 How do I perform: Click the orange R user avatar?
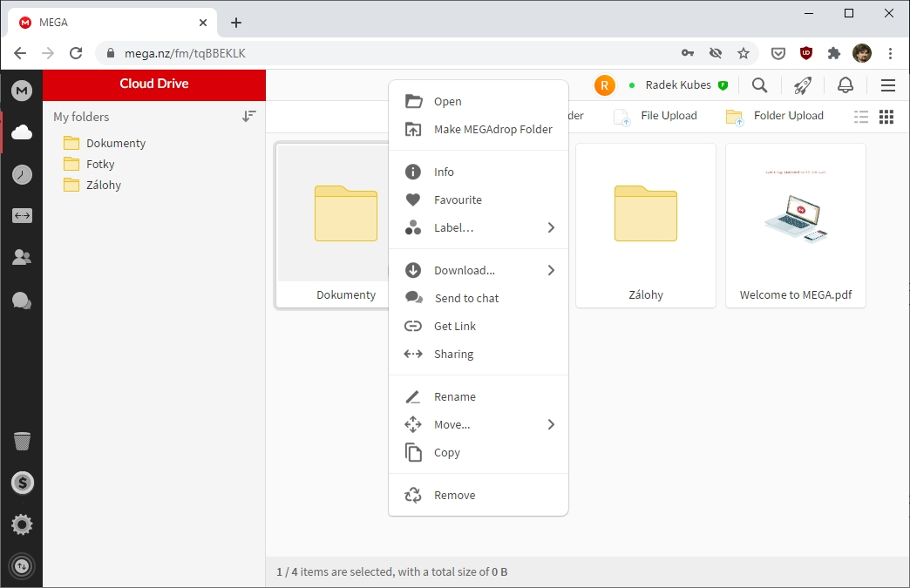click(604, 85)
